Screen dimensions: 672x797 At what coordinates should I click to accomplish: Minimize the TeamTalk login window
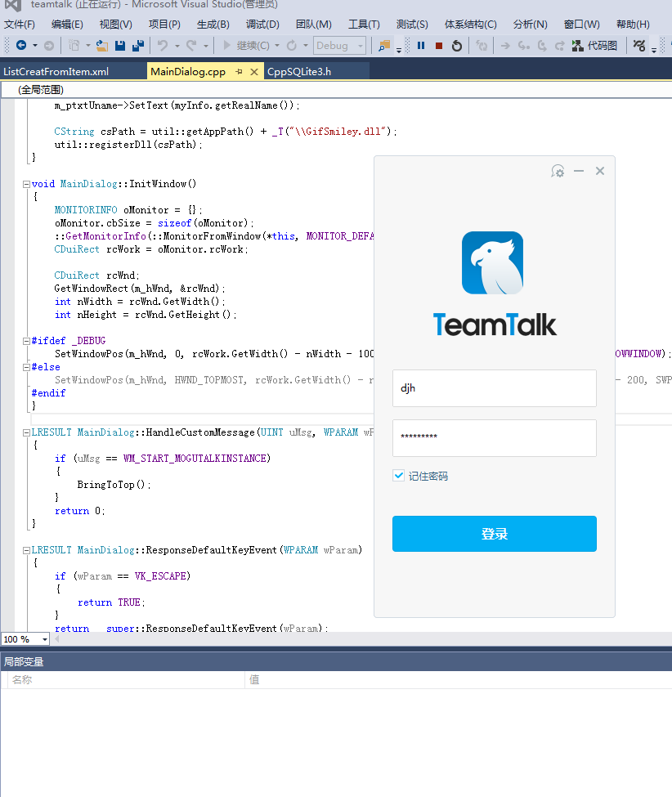coord(579,172)
